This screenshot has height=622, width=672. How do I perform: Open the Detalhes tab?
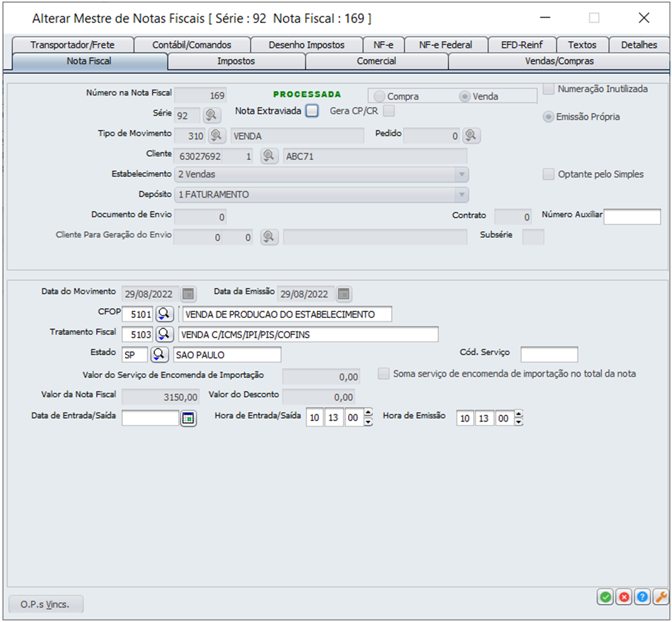(x=639, y=44)
